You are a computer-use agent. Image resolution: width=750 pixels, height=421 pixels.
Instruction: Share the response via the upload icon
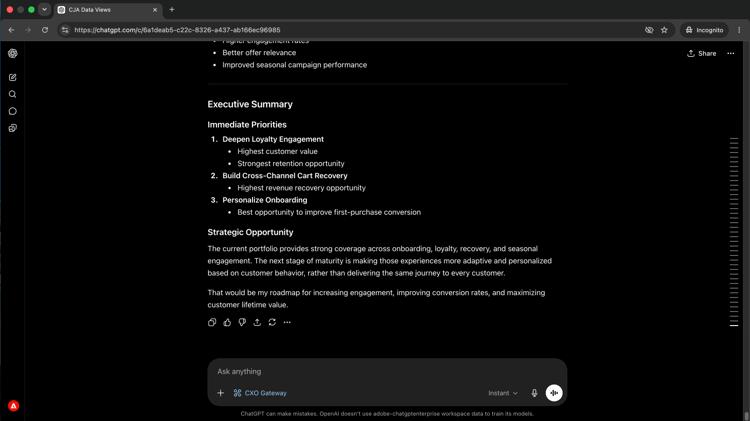coord(257,322)
